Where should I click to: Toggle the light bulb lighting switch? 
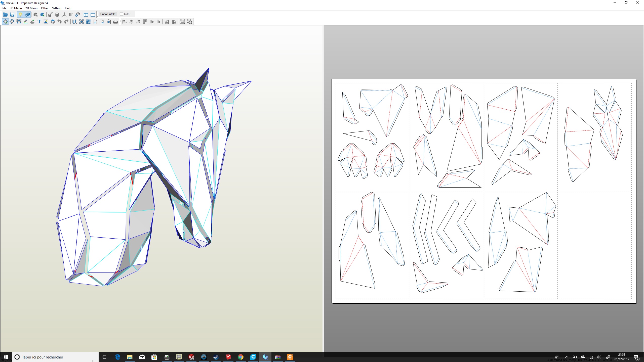(20, 14)
